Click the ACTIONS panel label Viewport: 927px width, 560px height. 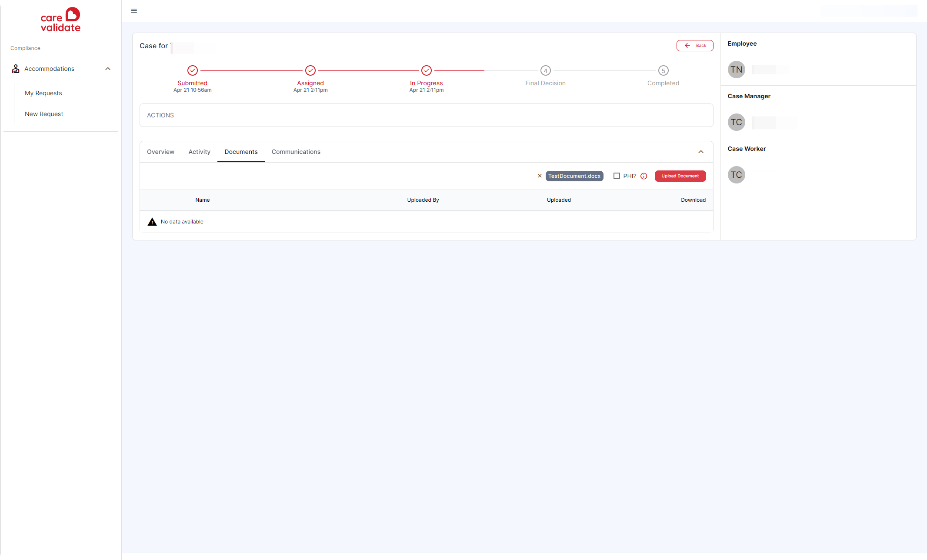tap(160, 115)
